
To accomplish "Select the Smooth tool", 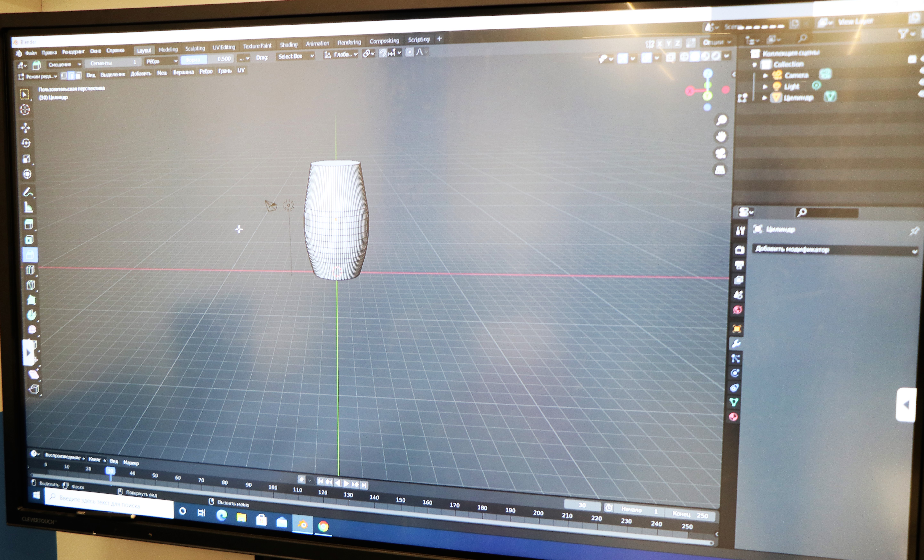I will (x=32, y=330).
